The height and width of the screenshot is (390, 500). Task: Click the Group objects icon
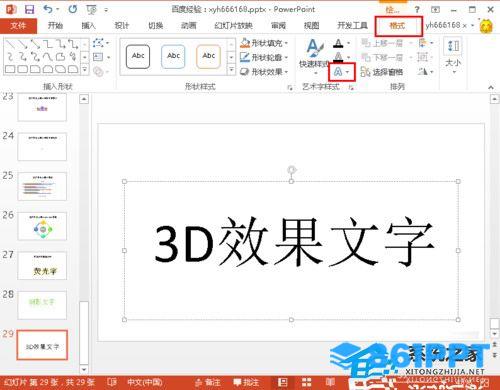pos(423,57)
